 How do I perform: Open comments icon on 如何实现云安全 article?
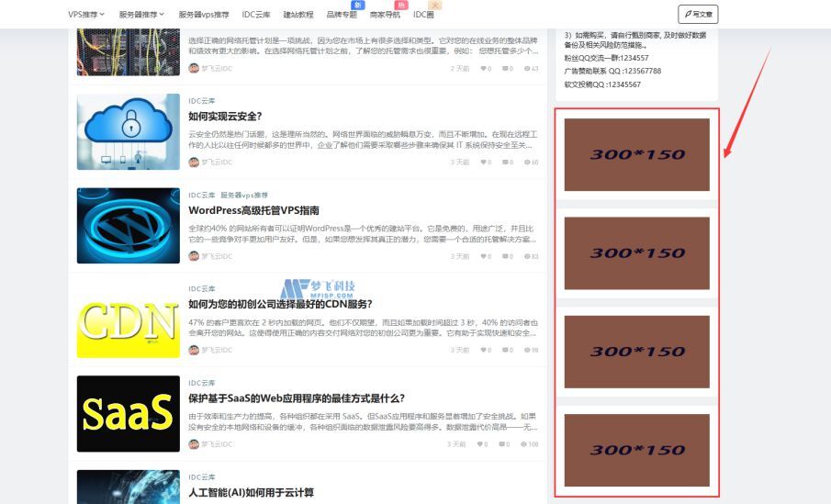505,162
